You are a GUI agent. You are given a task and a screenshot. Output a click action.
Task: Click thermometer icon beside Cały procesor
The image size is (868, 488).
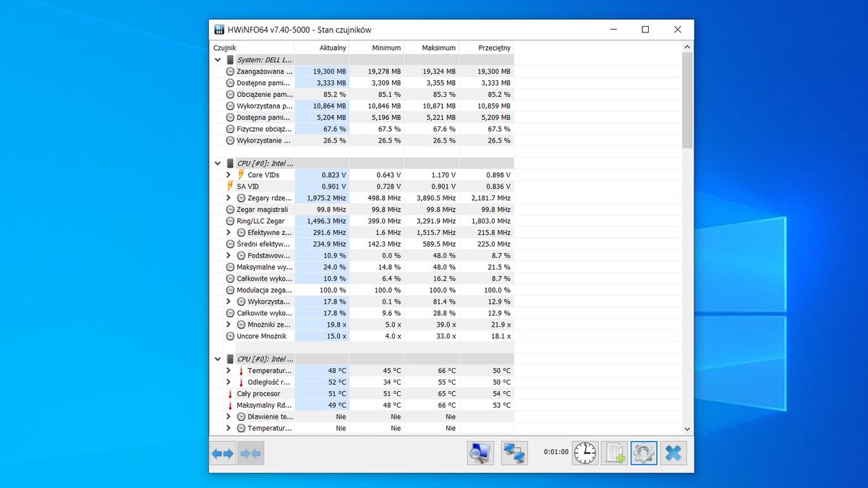tap(231, 394)
